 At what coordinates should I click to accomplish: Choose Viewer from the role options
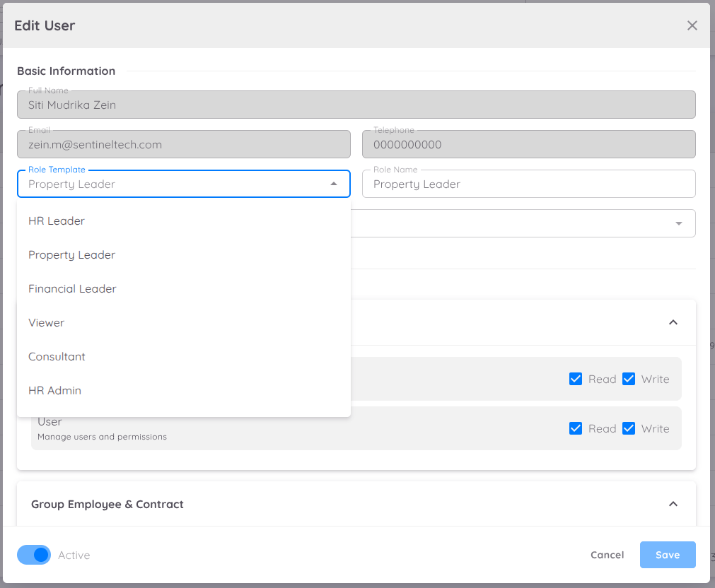click(x=46, y=322)
